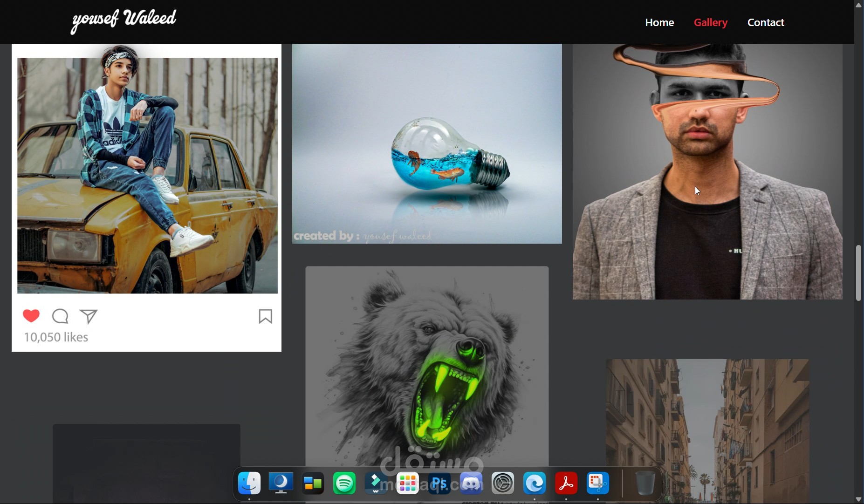This screenshot has width=864, height=504.
Task: Save the post with the bookmark icon
Action: coord(266,316)
